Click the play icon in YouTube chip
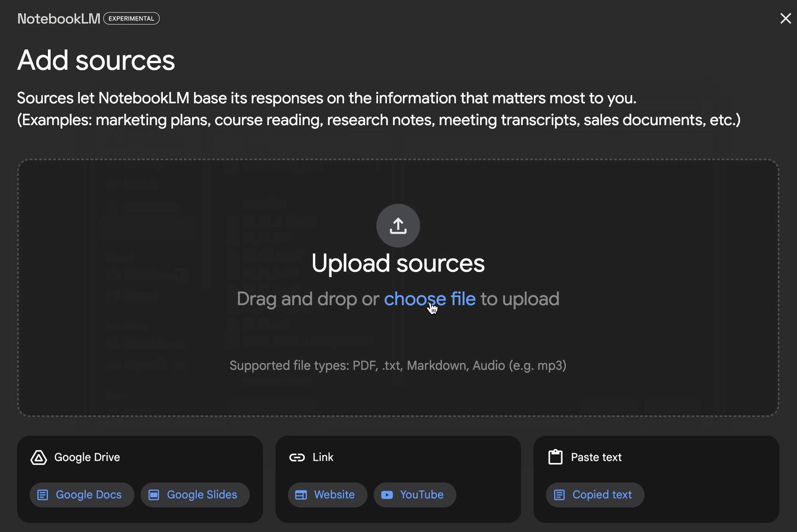Viewport: 797px width, 532px height. coord(387,495)
